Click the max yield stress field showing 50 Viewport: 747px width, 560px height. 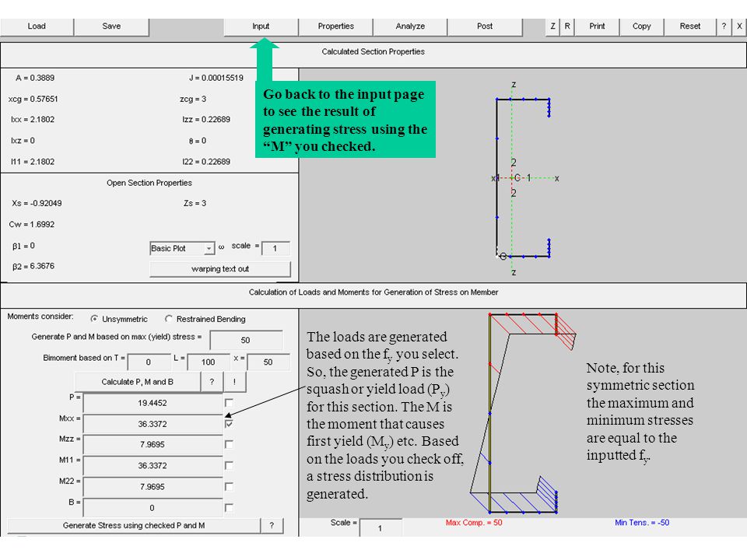tap(246, 341)
